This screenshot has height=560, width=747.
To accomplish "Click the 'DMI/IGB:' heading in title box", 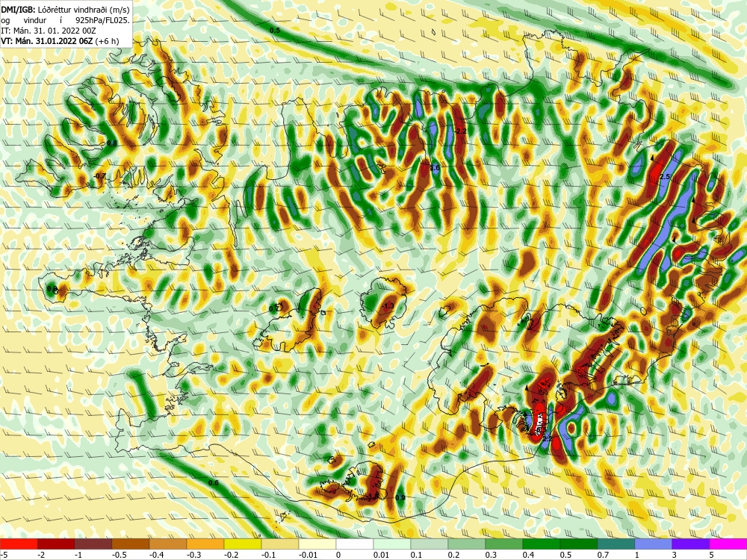I will pos(18,10).
